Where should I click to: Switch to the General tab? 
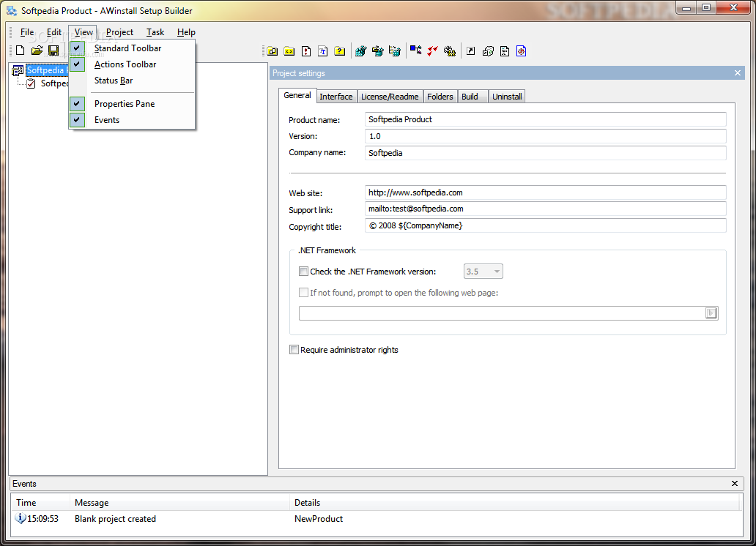[x=297, y=95]
